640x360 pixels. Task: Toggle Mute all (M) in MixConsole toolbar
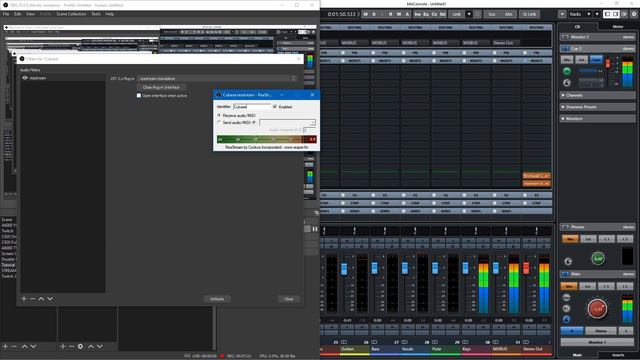(x=365, y=14)
